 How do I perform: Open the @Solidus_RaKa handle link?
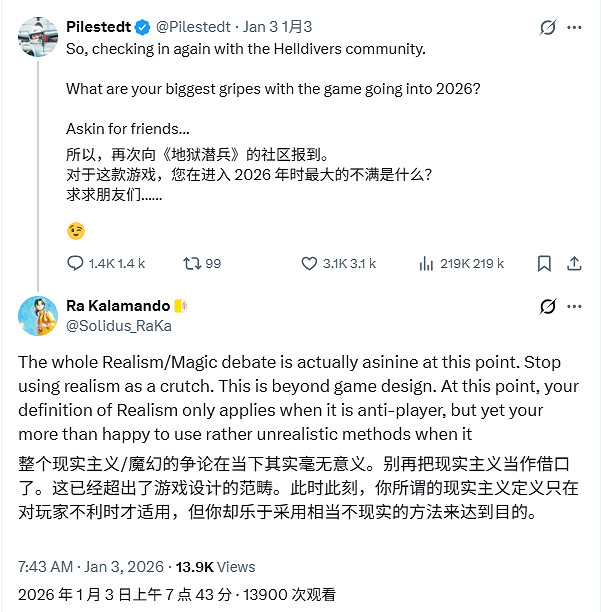point(118,325)
